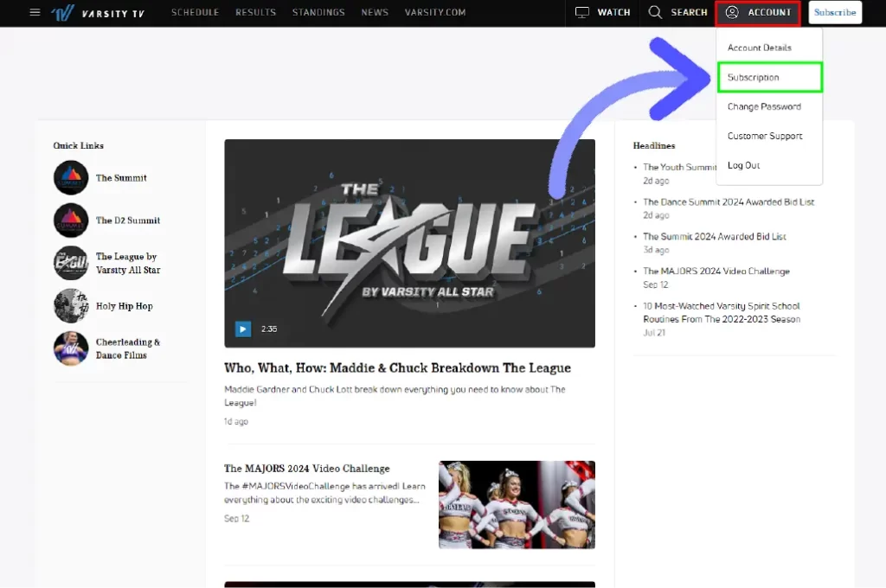The width and height of the screenshot is (886, 588).
Task: Open The Youth Summit headline
Action: pos(679,167)
